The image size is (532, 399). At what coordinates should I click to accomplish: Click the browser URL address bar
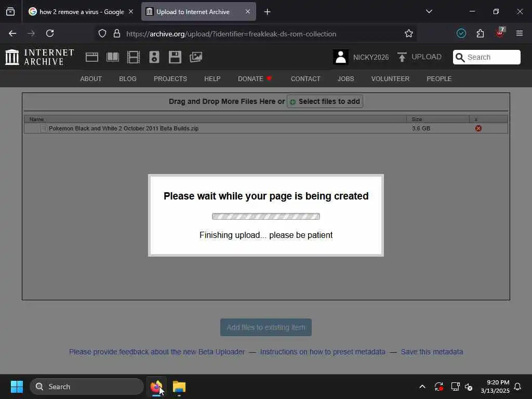point(255,34)
